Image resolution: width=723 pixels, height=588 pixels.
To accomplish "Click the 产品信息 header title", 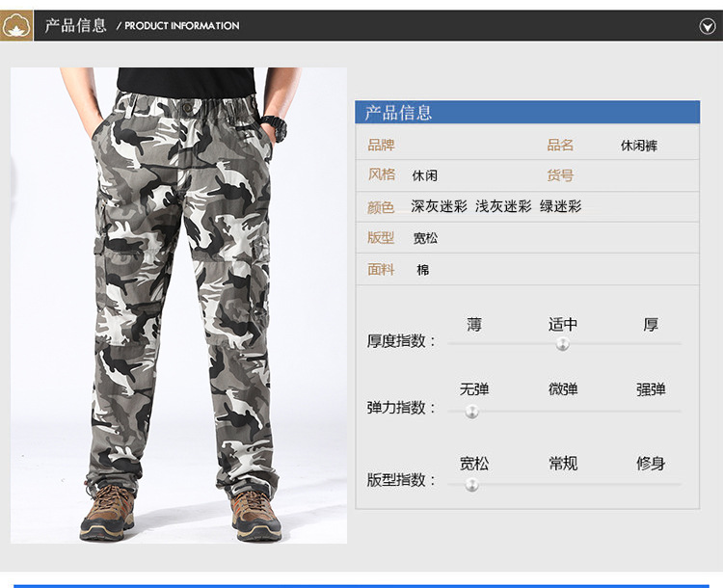I will click(x=75, y=25).
